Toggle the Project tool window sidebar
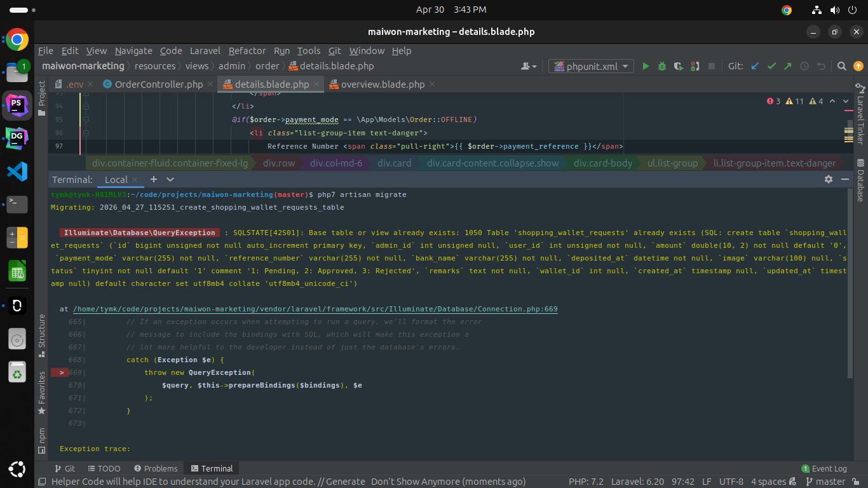Viewport: 868px width, 488px height. pyautogui.click(x=42, y=98)
